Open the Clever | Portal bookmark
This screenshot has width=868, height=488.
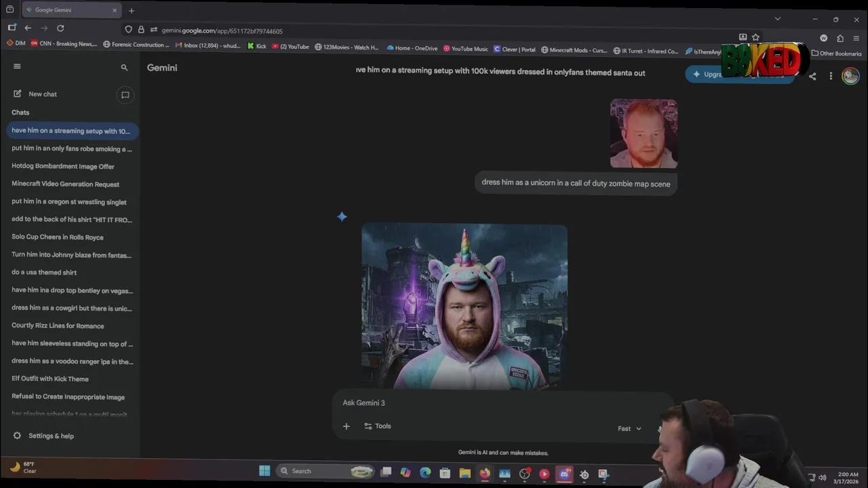tap(515, 49)
